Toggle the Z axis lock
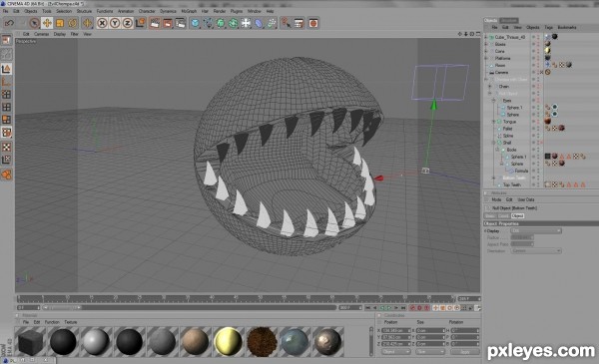 (x=127, y=23)
